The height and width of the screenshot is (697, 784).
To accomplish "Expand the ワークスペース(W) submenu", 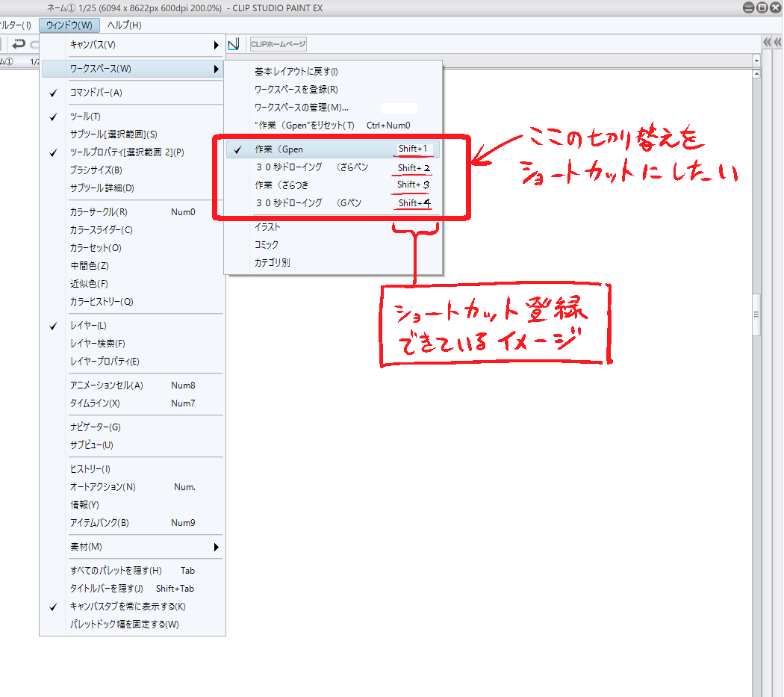I will click(x=132, y=69).
